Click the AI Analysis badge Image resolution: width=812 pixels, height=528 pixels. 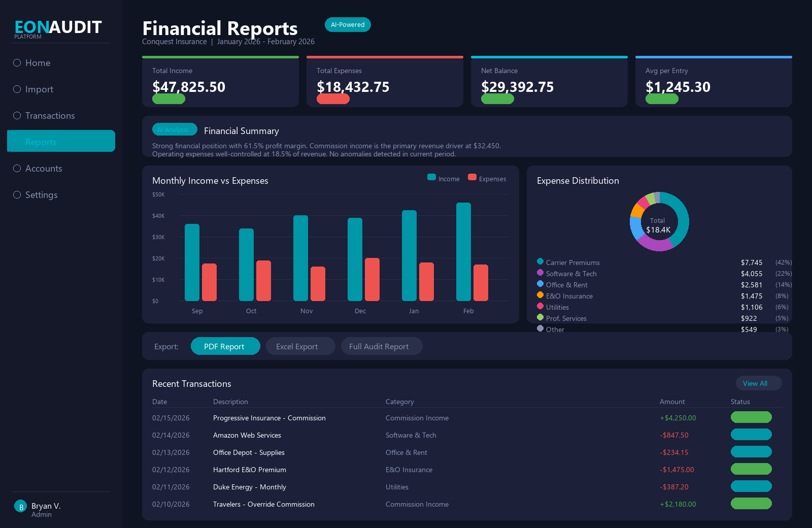coord(174,129)
